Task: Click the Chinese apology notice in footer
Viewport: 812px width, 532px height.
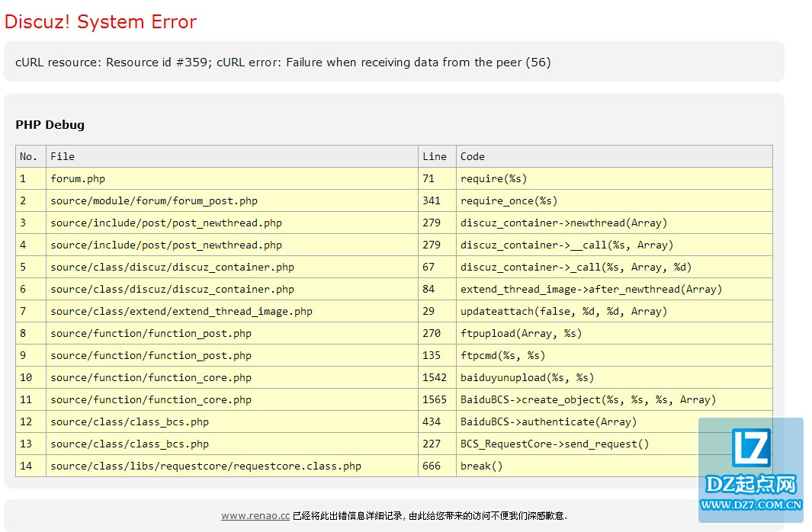Action: point(430,515)
